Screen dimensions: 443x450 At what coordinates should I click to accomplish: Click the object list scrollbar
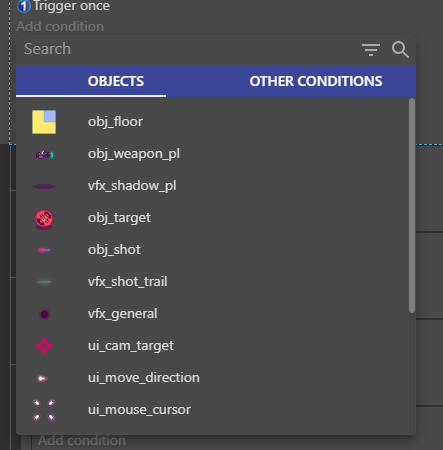click(x=412, y=205)
